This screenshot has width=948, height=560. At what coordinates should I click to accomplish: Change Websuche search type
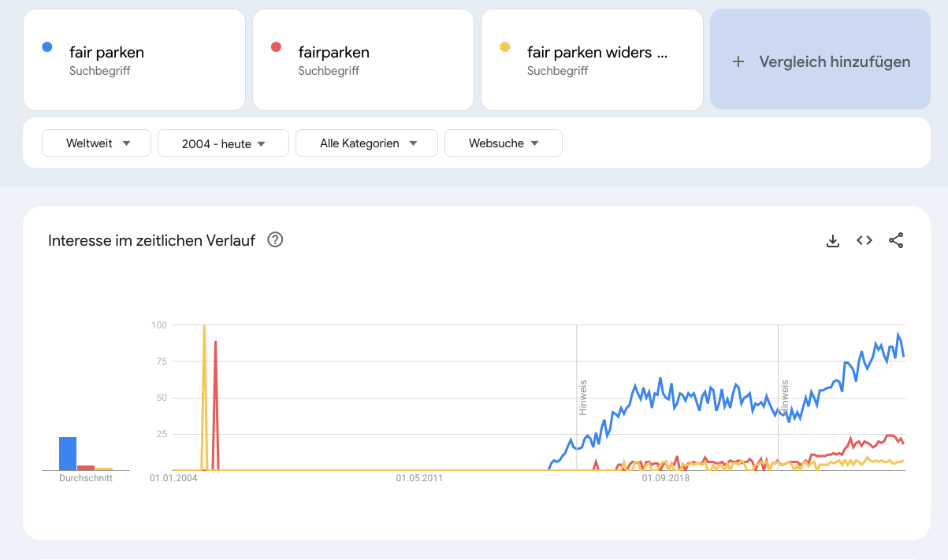(x=503, y=143)
